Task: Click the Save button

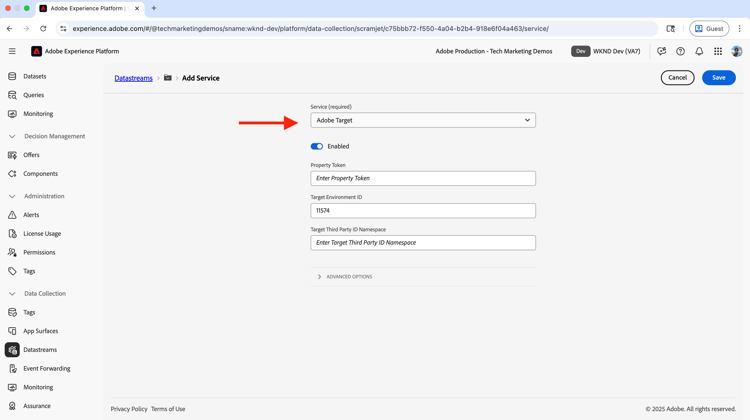Action: (x=718, y=77)
